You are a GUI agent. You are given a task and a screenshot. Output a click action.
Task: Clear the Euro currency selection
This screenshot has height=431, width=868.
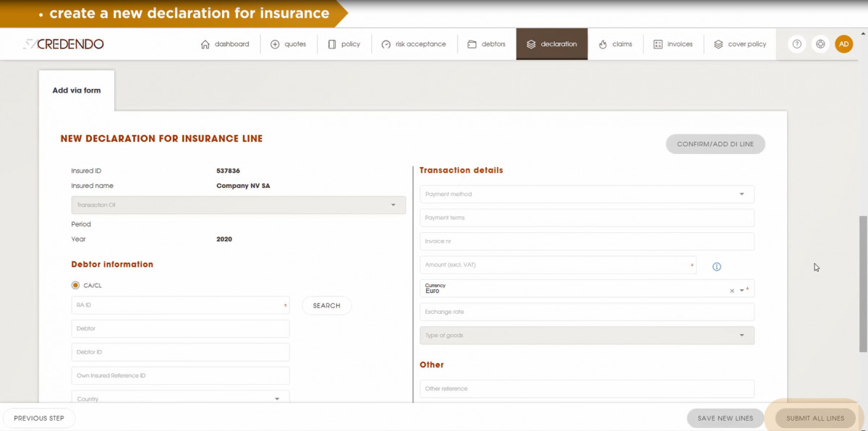(732, 291)
